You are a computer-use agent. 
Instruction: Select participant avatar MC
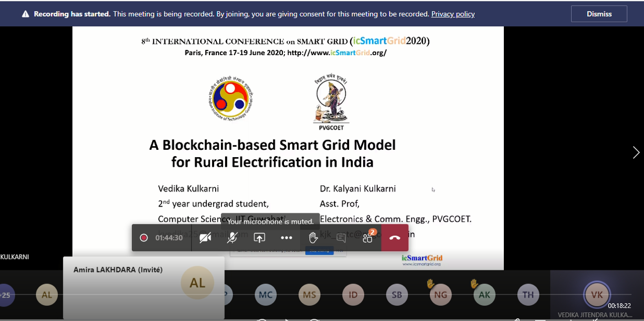[266, 295]
